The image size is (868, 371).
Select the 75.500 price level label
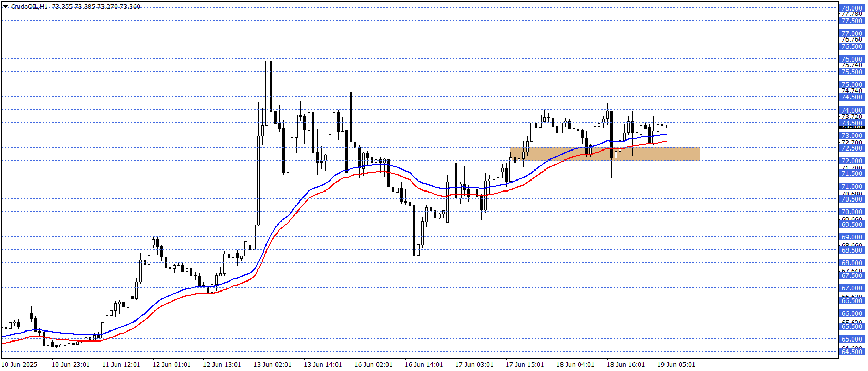point(852,72)
